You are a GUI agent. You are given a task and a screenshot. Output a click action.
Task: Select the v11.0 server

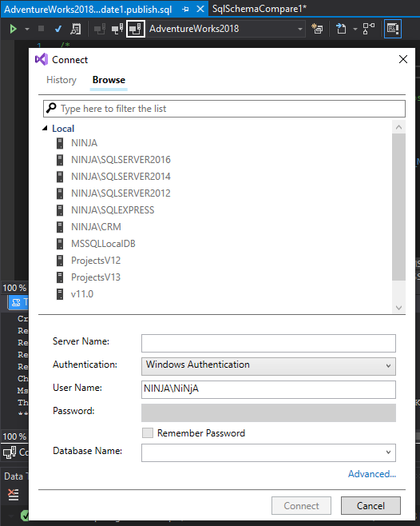[x=82, y=294]
